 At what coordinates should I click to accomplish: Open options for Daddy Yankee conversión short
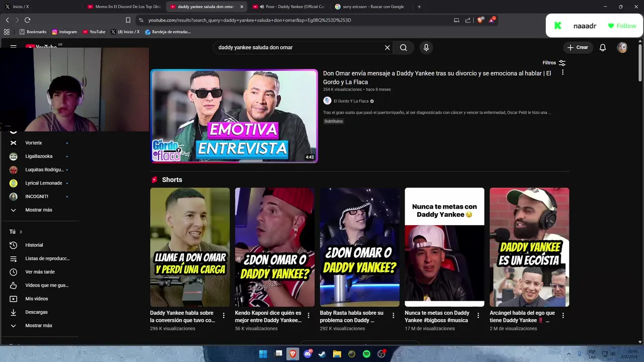tap(224, 316)
